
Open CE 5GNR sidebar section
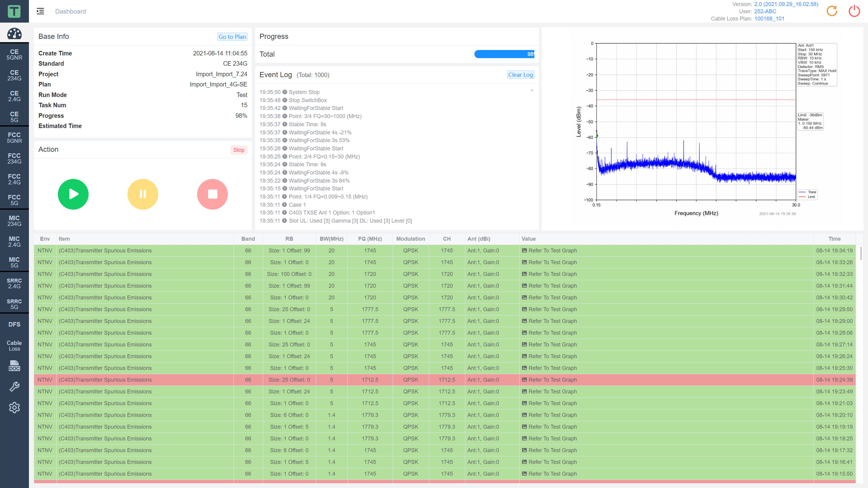coord(14,55)
